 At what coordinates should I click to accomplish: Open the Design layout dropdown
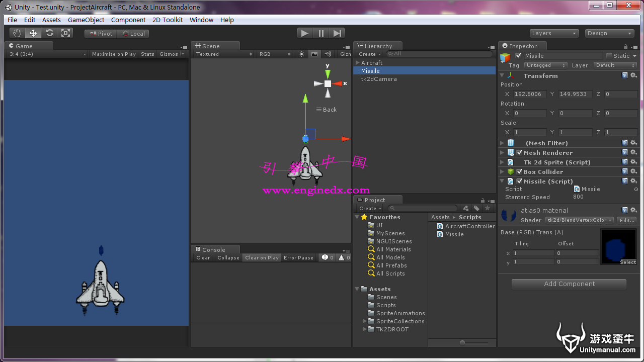(x=609, y=33)
